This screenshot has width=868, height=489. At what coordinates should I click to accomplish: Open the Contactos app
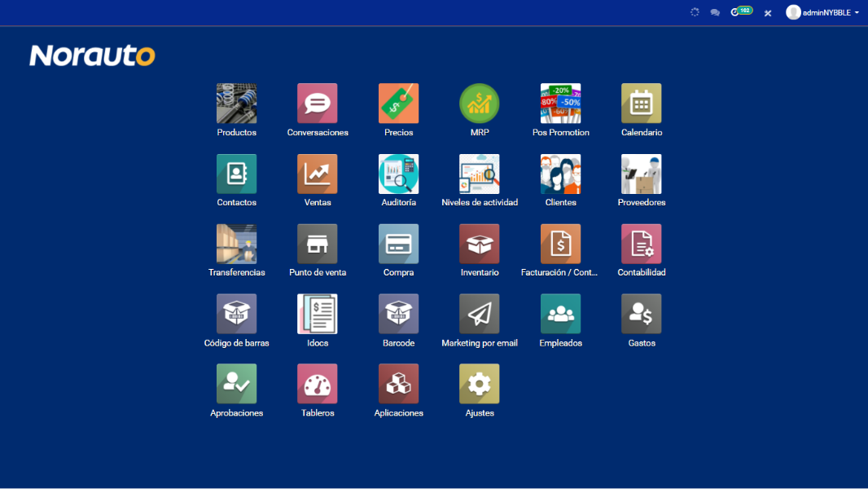[x=236, y=174]
